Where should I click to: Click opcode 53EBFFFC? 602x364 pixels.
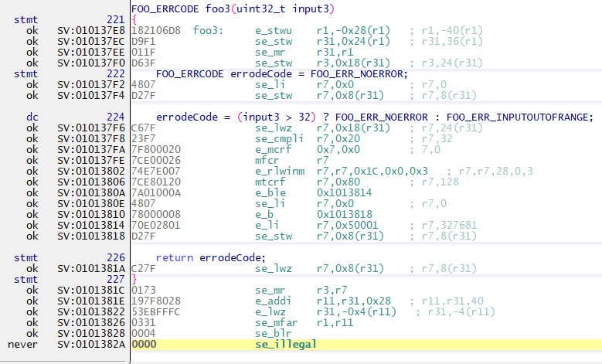(156, 311)
